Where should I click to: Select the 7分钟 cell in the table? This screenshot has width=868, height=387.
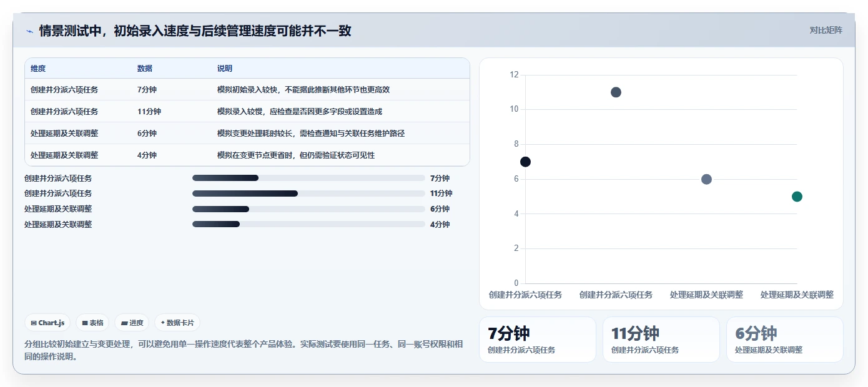[x=147, y=89]
